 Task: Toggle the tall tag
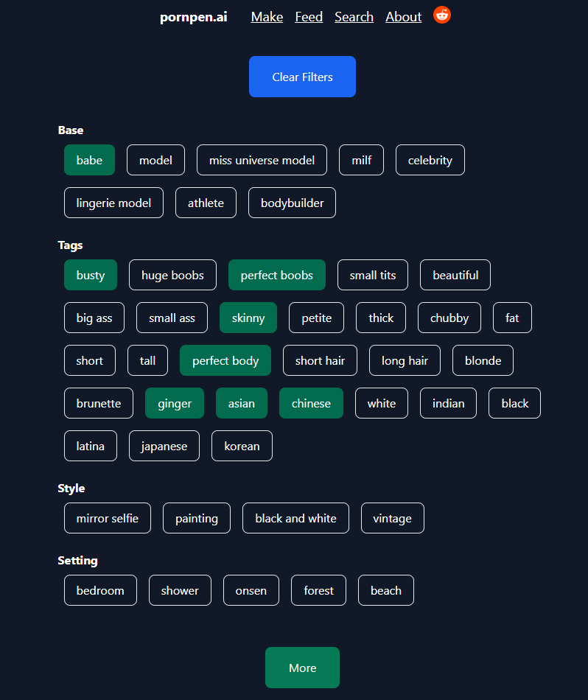click(147, 360)
